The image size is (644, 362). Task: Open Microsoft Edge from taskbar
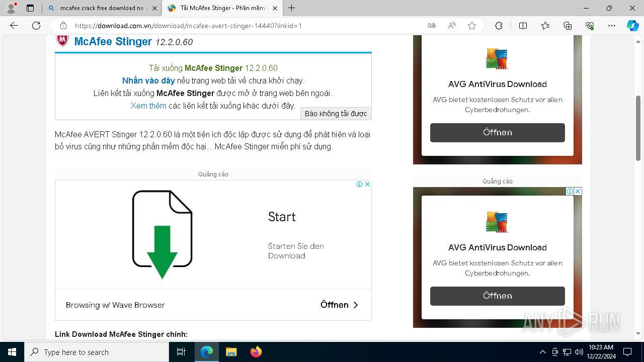point(207,352)
